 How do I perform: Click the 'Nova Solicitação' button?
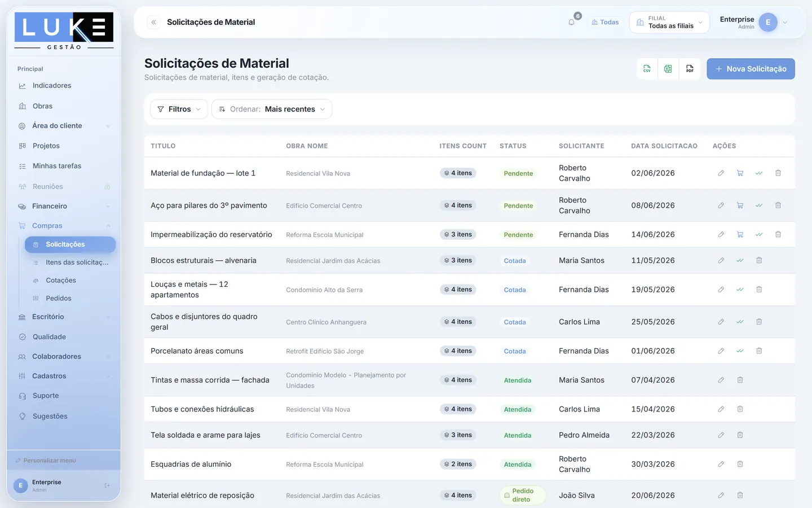751,69
